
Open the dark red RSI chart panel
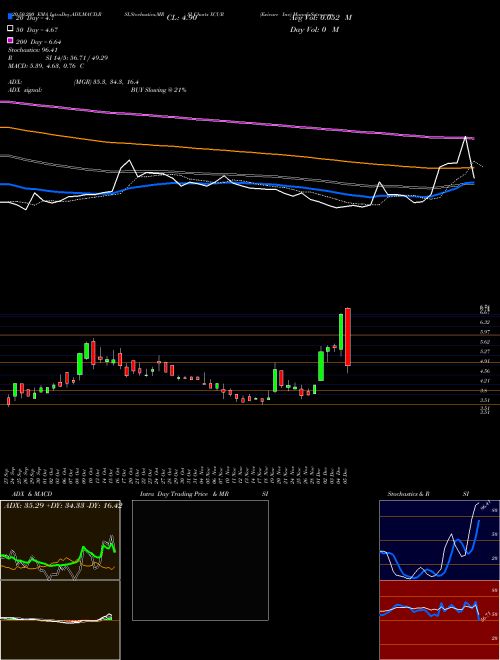click(x=439, y=620)
